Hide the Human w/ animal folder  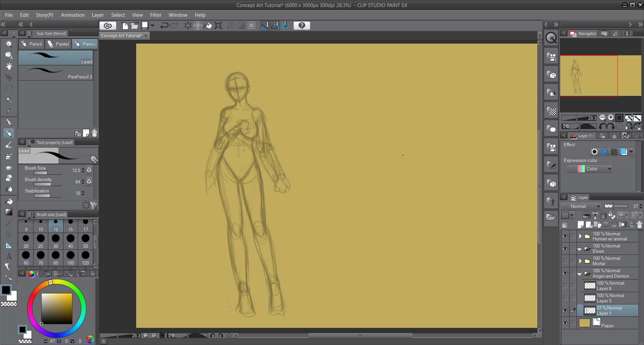coord(565,236)
